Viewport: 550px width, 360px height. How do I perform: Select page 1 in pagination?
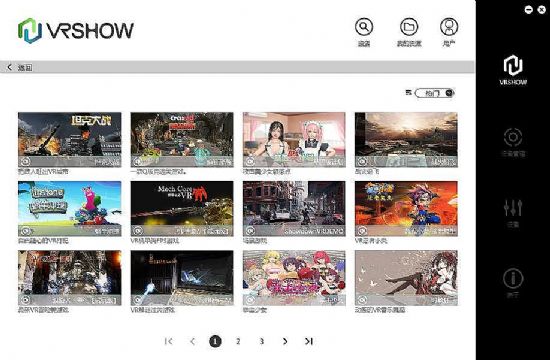click(215, 341)
